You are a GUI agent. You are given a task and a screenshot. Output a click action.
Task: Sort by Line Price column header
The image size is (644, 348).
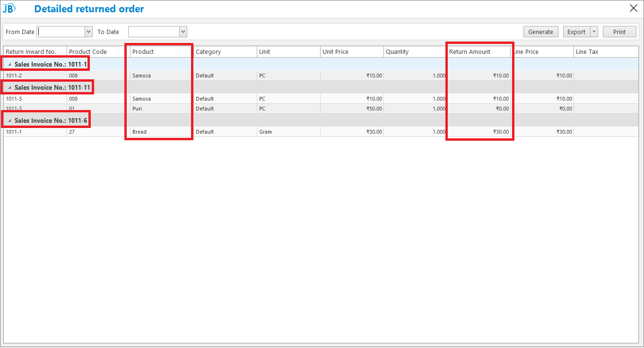tap(542, 52)
